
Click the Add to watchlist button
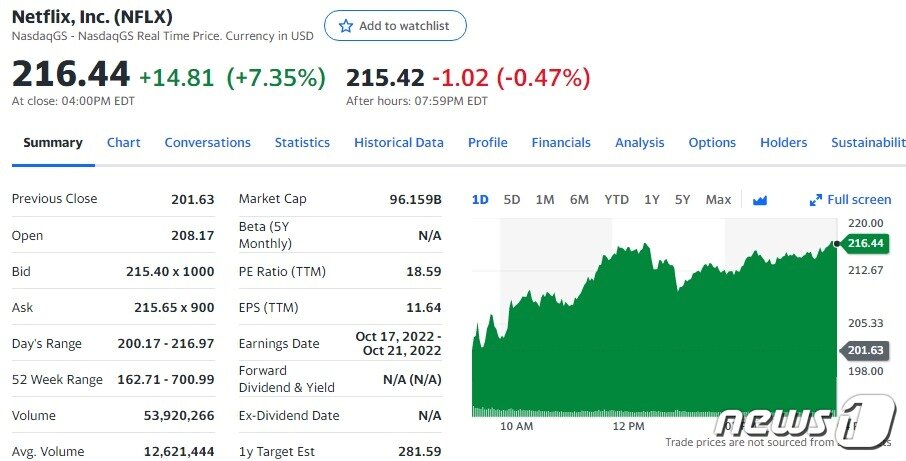395,26
